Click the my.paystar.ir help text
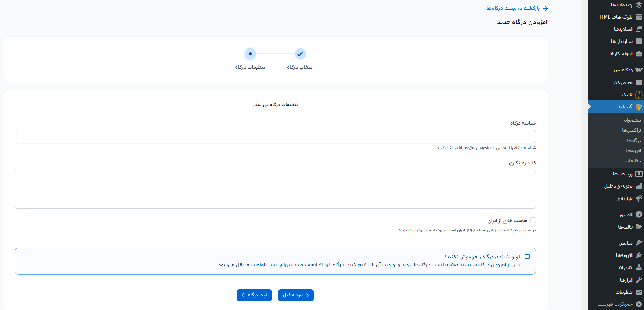Screen dimensions: 644x310 486,148
